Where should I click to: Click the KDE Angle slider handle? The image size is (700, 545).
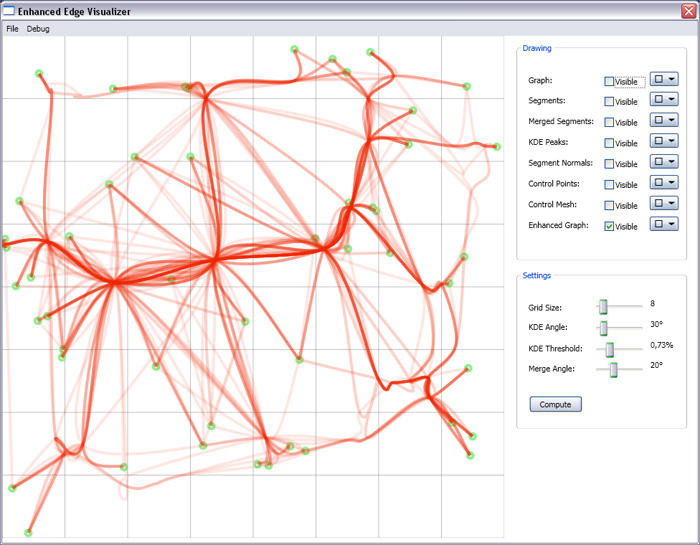click(x=603, y=328)
